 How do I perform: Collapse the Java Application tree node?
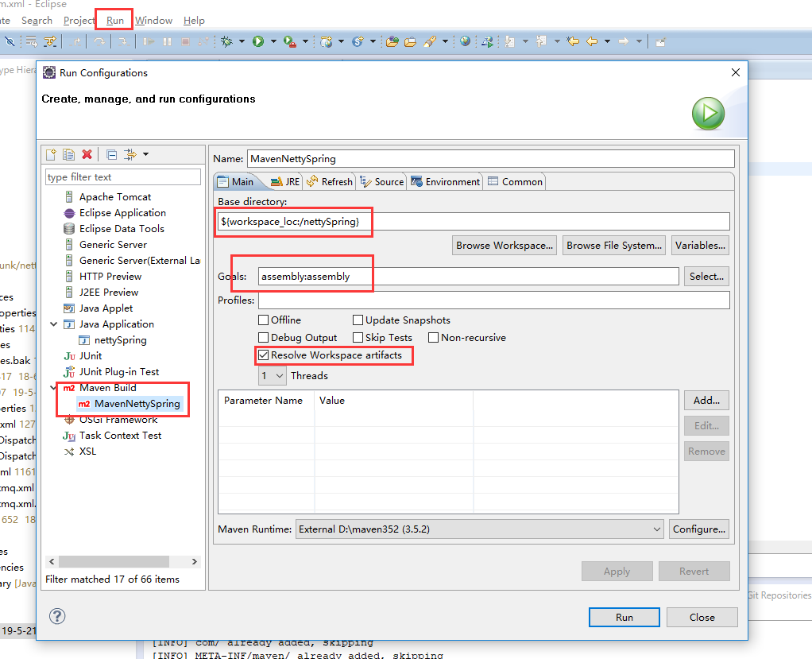53,324
